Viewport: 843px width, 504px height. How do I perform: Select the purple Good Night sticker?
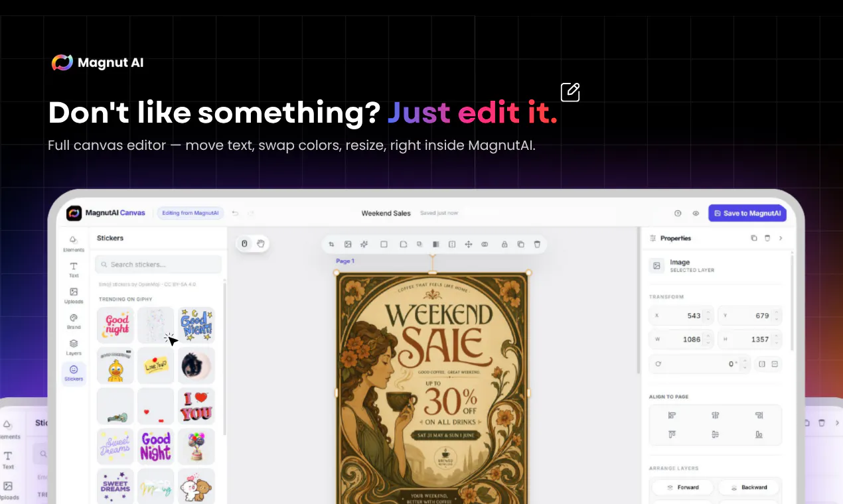coord(156,446)
